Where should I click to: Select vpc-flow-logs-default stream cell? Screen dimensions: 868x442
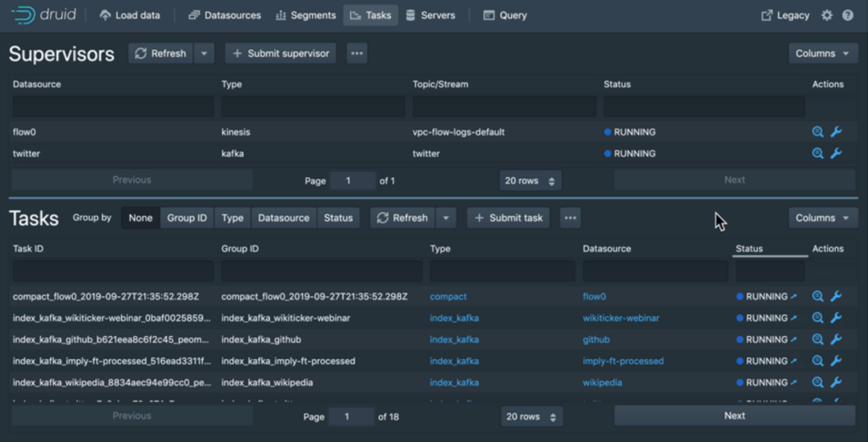[459, 132]
